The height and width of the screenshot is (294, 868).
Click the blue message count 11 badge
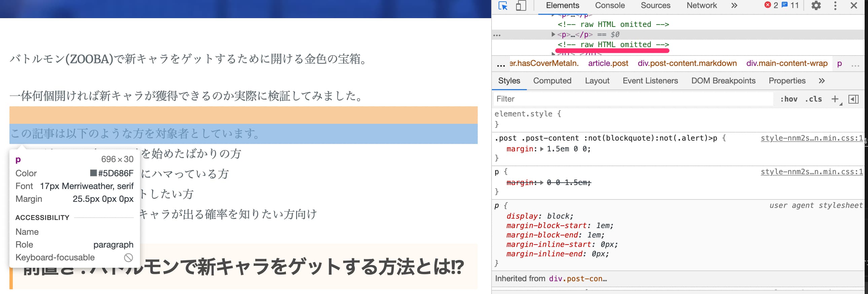coord(791,5)
